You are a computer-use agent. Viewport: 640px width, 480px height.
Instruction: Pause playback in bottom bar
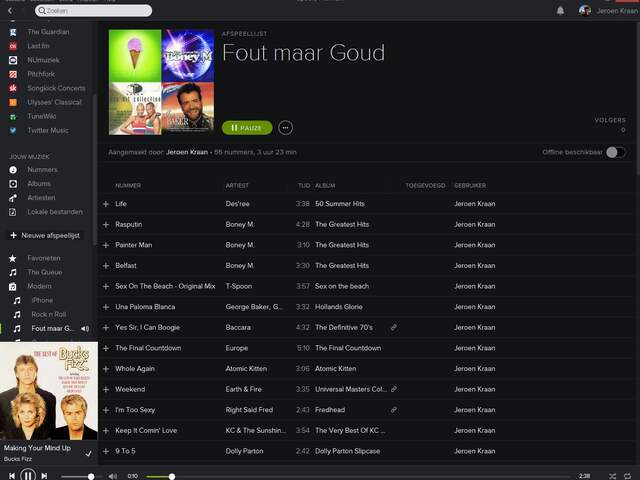tap(28, 476)
